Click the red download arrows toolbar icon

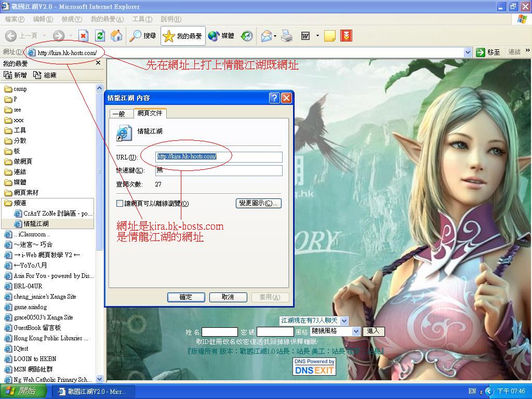tap(346, 36)
